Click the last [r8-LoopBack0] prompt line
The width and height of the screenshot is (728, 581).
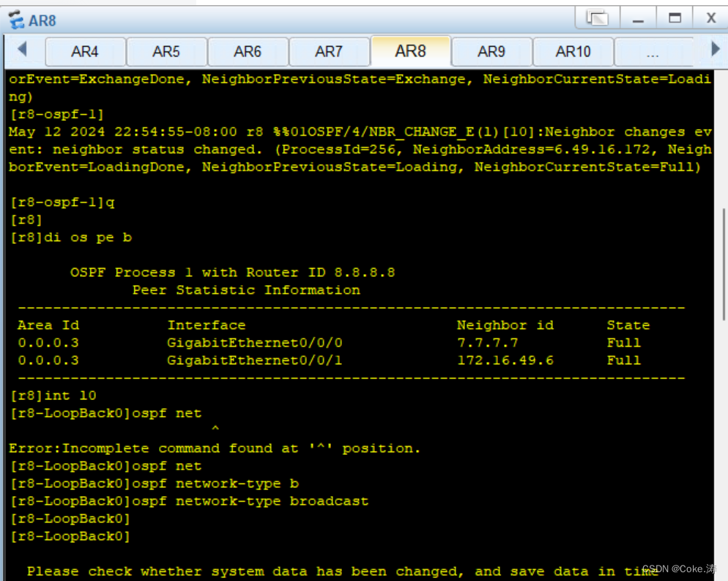(x=70, y=536)
